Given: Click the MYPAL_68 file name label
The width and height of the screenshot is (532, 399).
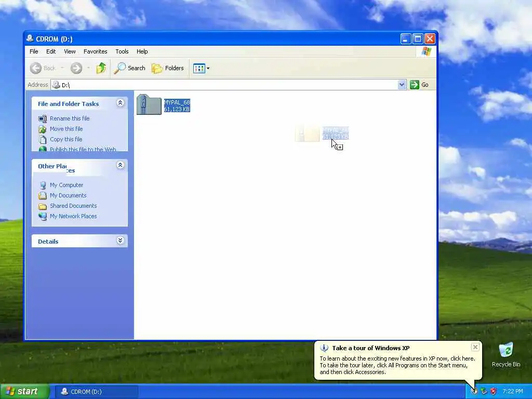Looking at the screenshot, I should coord(177,102).
